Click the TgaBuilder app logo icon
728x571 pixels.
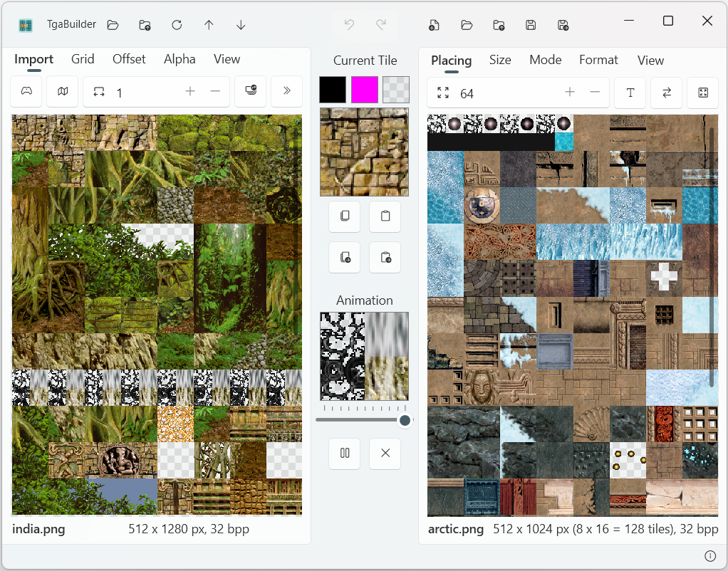(26, 25)
